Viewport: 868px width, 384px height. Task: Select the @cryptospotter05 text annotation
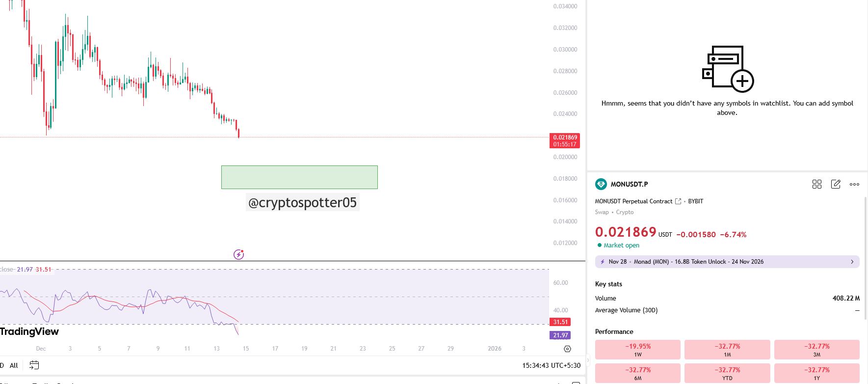click(302, 202)
